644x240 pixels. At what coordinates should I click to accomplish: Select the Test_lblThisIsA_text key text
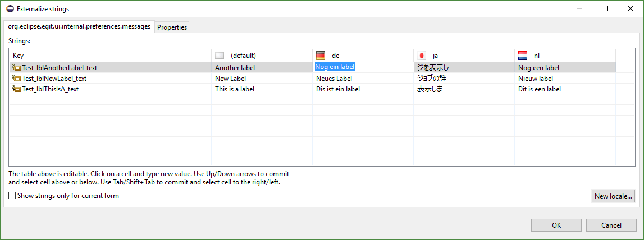point(51,89)
